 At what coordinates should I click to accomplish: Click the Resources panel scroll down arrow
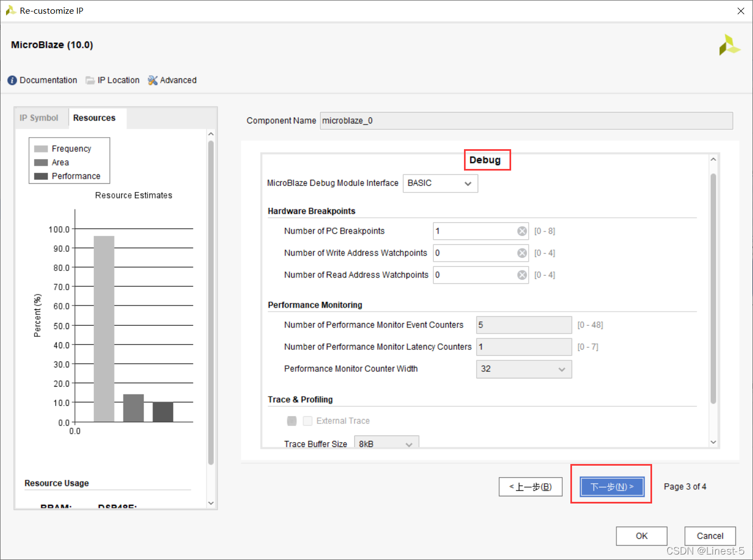click(211, 503)
